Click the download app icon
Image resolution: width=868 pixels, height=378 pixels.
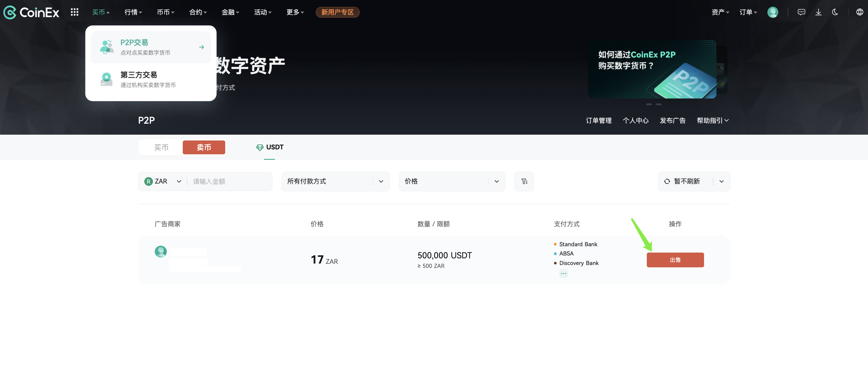pos(818,12)
